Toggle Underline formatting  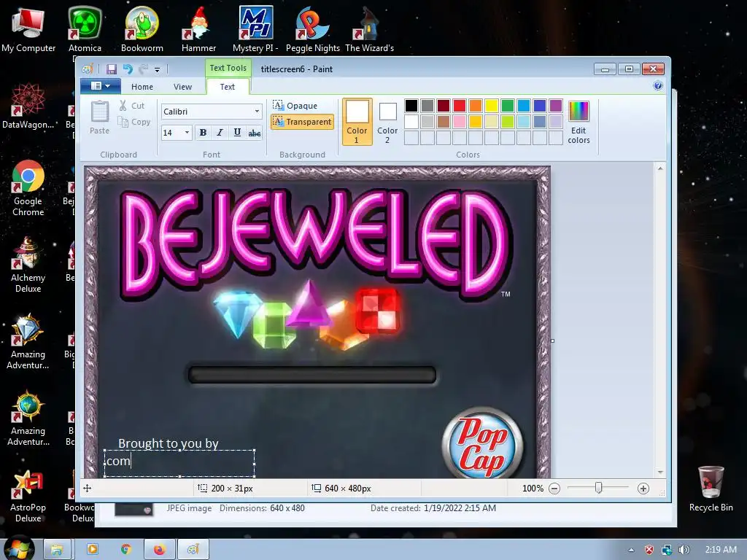click(237, 133)
